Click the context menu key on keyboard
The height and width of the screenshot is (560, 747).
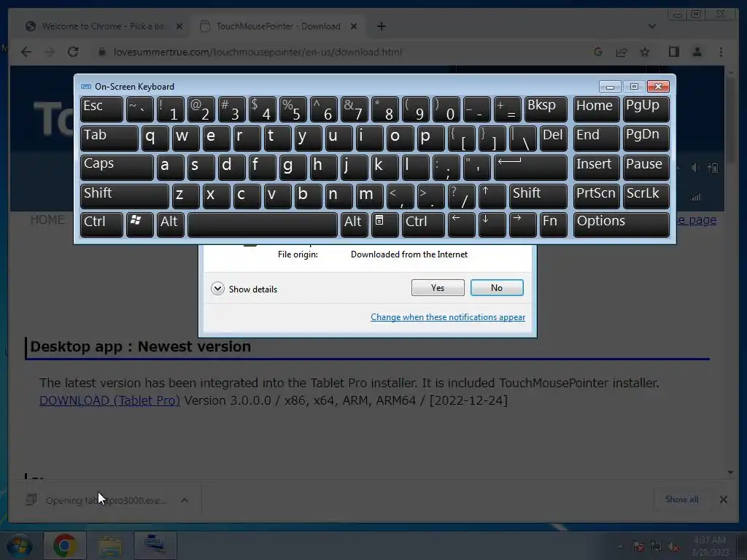[x=385, y=225]
